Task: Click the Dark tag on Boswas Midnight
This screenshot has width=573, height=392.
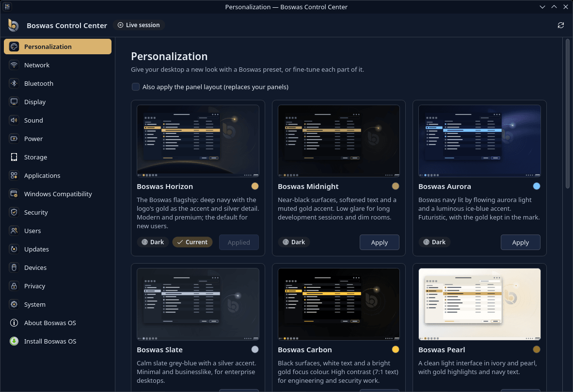Action: pyautogui.click(x=294, y=242)
